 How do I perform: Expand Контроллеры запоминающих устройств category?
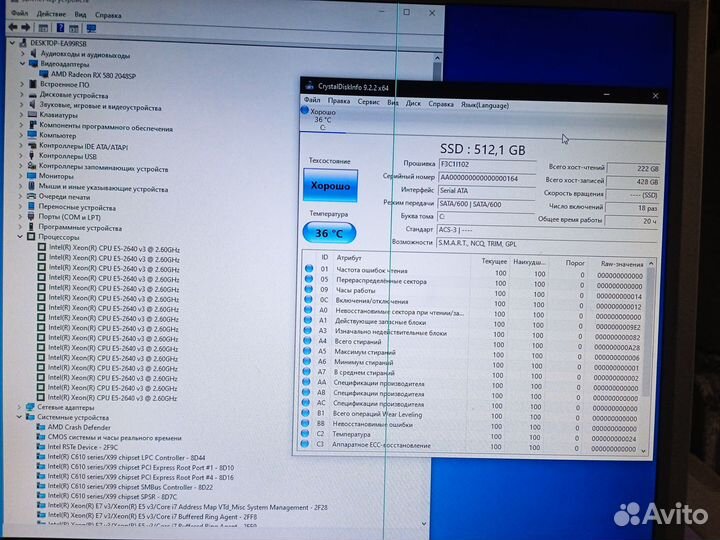tap(21, 166)
